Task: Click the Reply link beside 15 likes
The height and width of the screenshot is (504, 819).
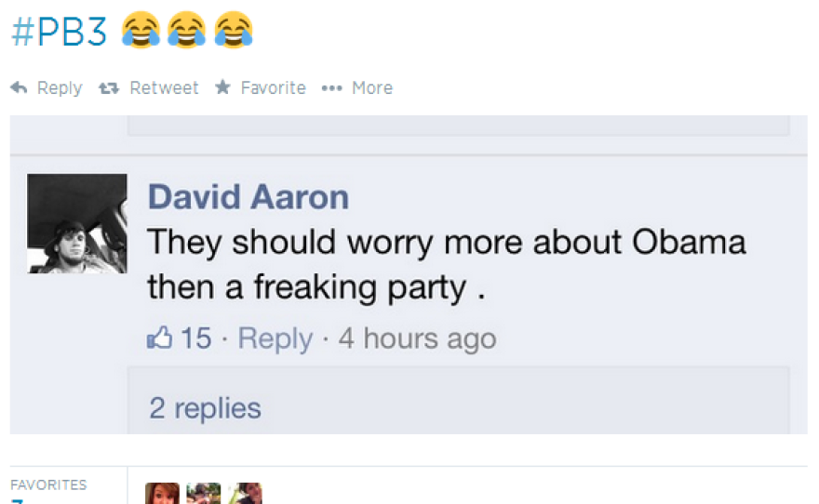Action: [x=275, y=338]
